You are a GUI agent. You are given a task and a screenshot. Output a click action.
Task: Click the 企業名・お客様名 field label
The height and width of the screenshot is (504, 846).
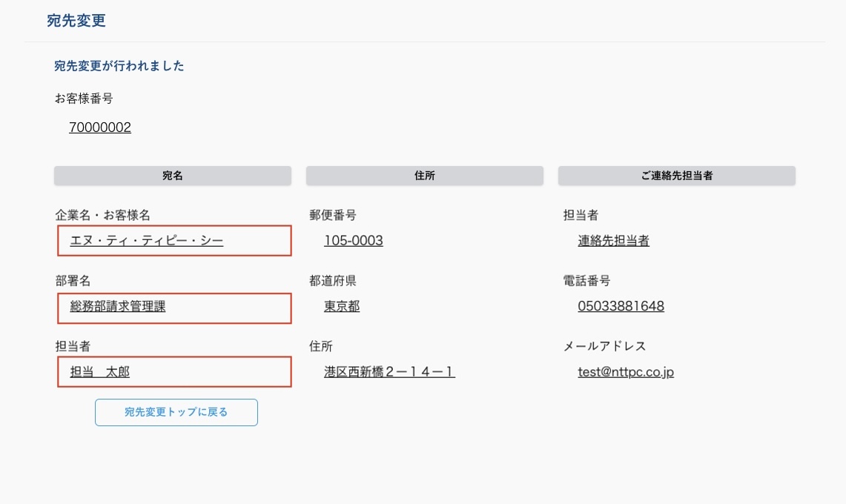(103, 215)
